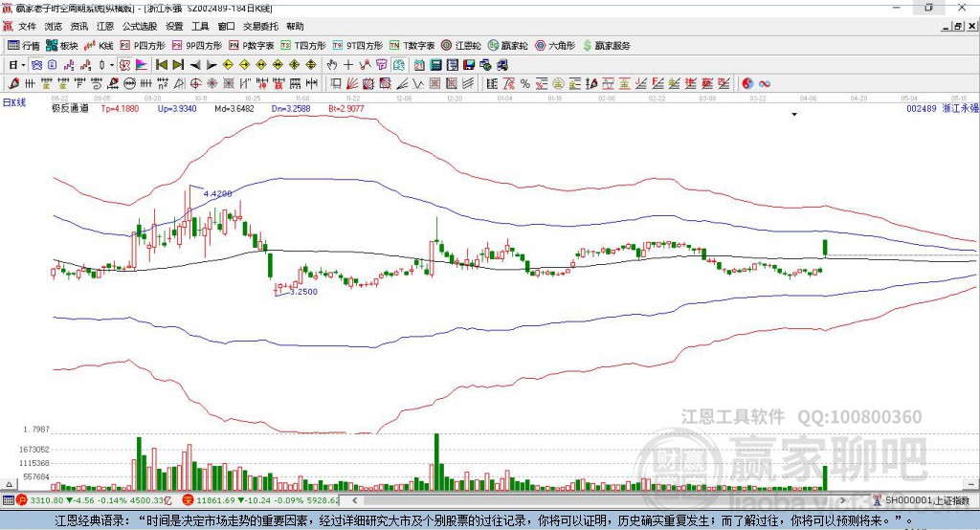
Task: Click the black left arrow icon
Action: [x=195, y=65]
